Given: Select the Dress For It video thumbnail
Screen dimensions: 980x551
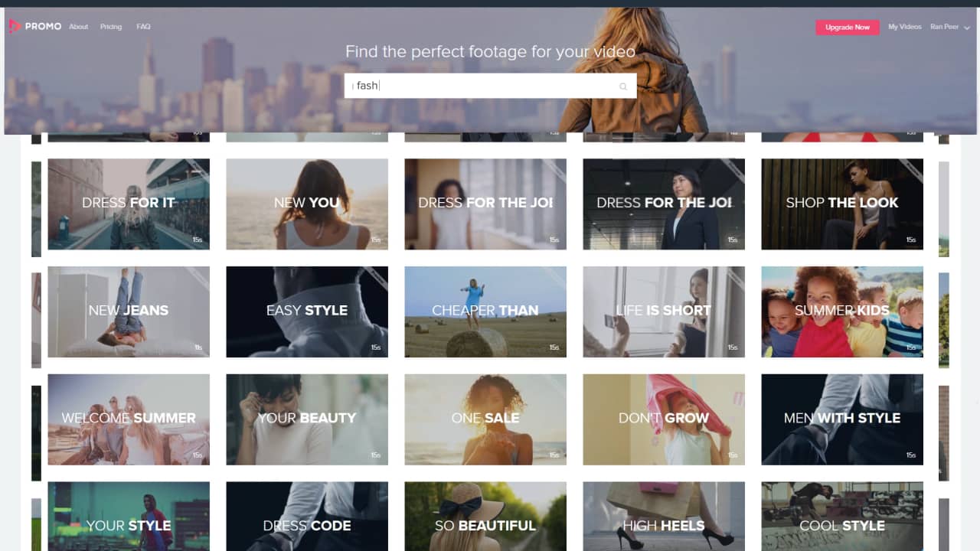Looking at the screenshot, I should click(129, 204).
